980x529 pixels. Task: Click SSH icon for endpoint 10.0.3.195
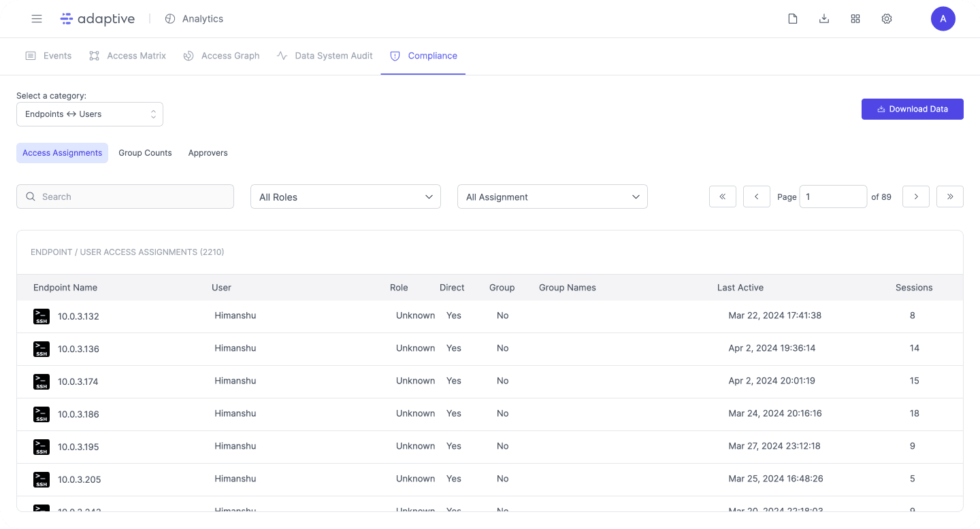pos(42,447)
